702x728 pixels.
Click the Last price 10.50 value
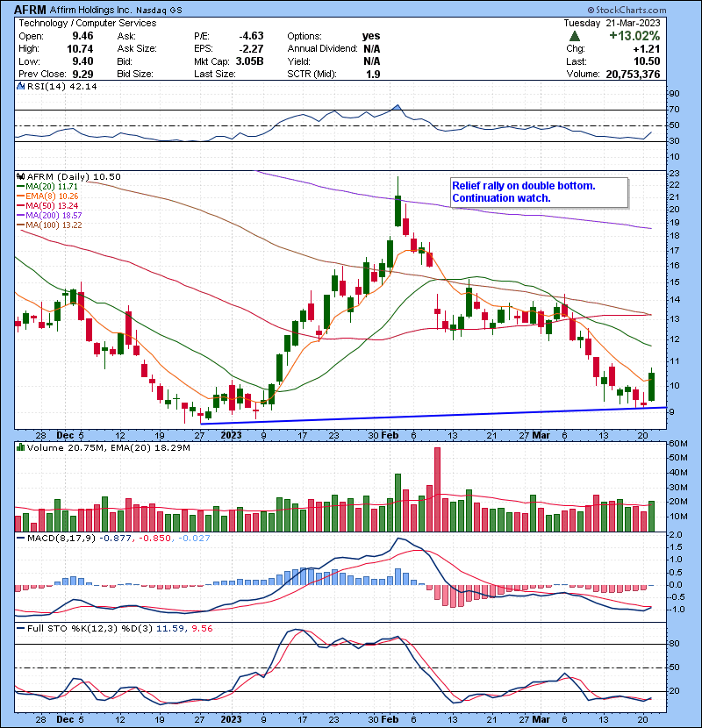click(647, 61)
